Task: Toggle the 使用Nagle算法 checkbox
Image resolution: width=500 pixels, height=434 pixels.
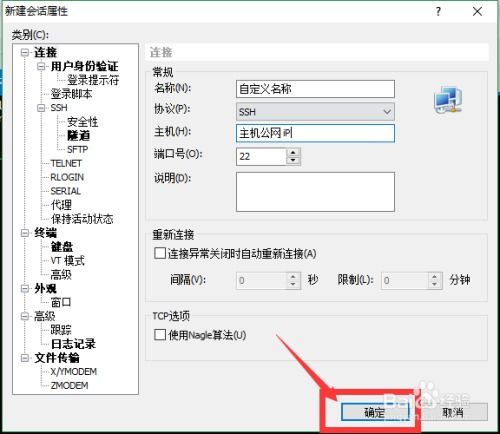Action: pyautogui.click(x=160, y=334)
